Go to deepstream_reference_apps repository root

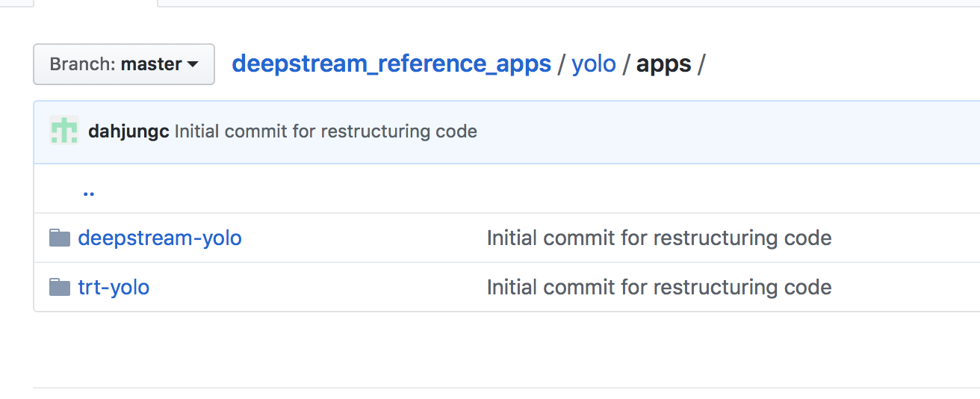391,64
